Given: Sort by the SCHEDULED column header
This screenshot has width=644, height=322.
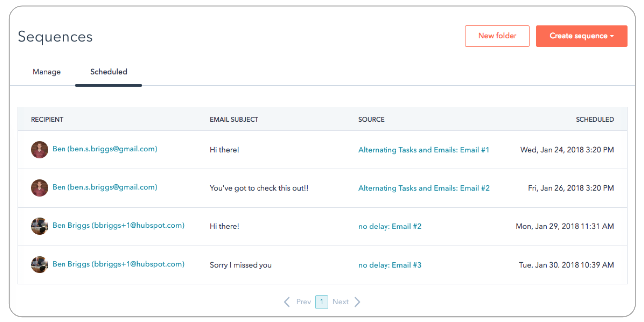Looking at the screenshot, I should 595,119.
